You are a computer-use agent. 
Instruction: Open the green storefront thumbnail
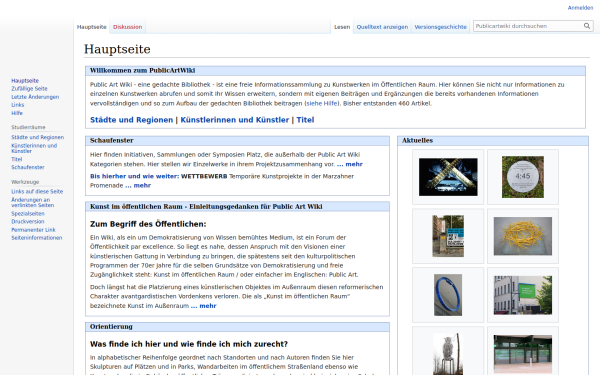523,354
